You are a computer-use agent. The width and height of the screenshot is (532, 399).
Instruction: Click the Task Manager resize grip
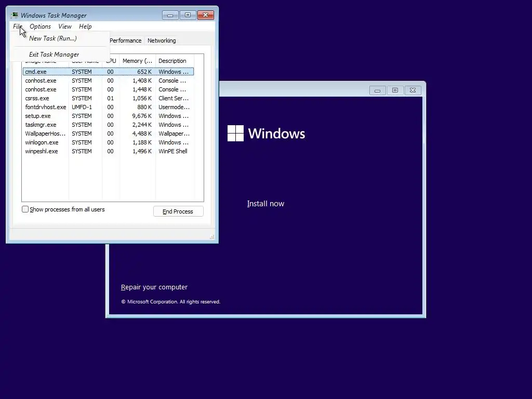click(212, 237)
